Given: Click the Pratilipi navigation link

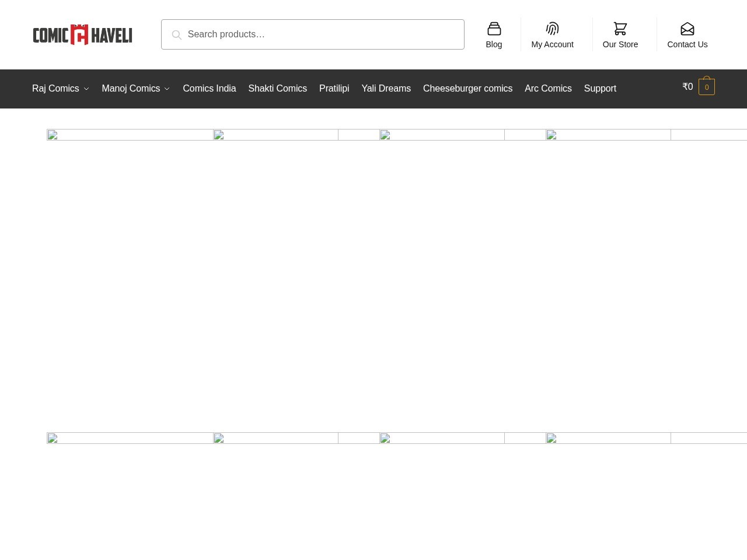Looking at the screenshot, I should click(x=334, y=89).
